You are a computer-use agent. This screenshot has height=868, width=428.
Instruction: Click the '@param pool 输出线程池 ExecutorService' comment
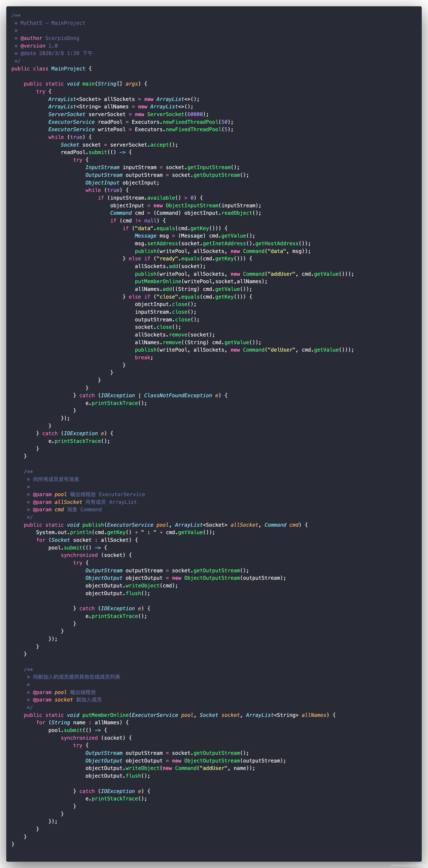pyautogui.click(x=86, y=494)
